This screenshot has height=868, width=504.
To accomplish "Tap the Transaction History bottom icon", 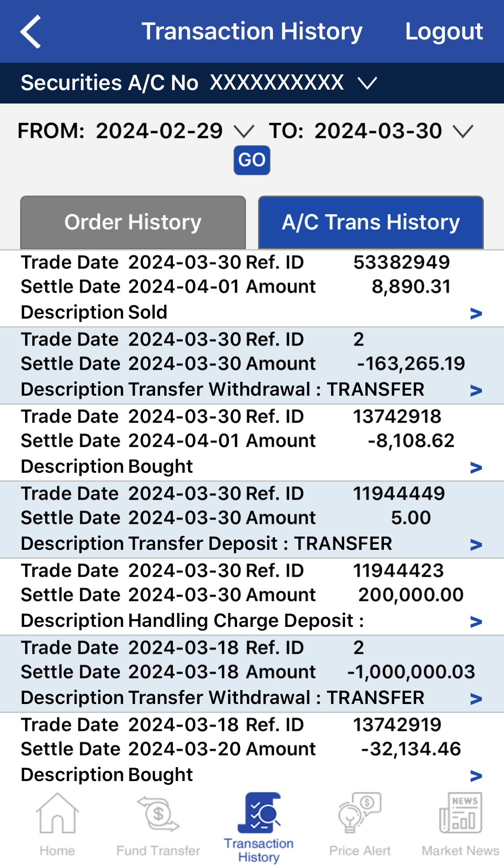I will [x=259, y=827].
